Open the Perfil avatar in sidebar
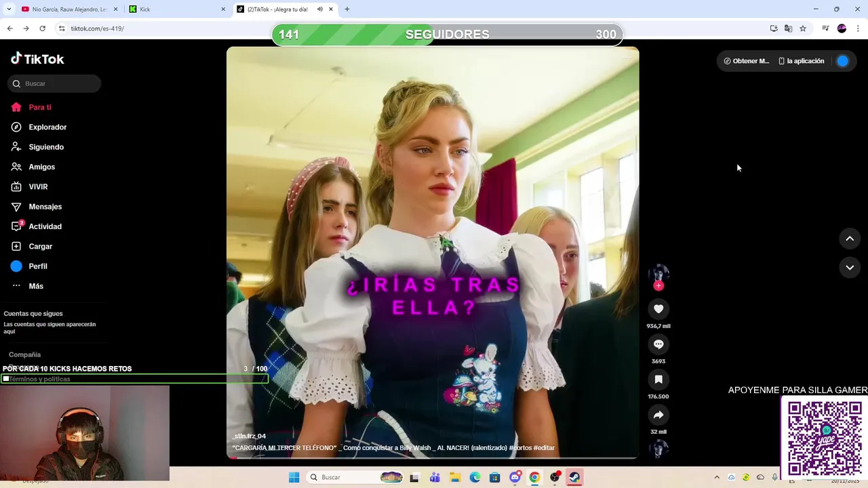Image resolution: width=868 pixels, height=488 pixels. pyautogui.click(x=16, y=266)
